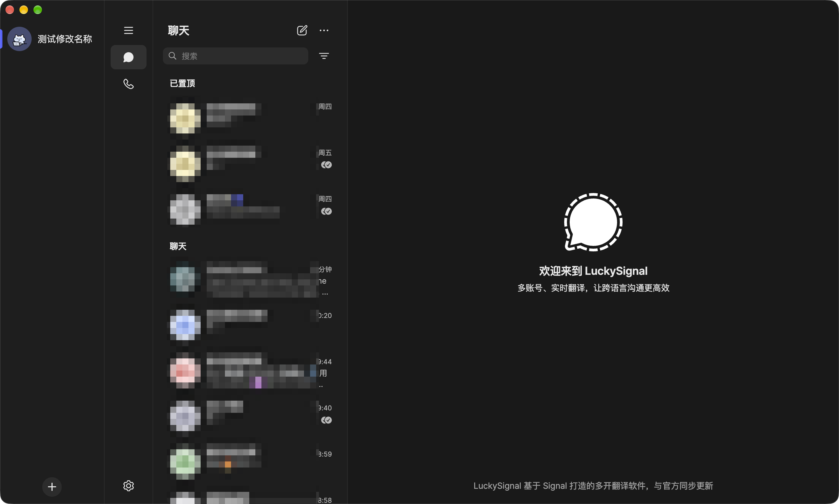The width and height of the screenshot is (839, 504).
Task: Click the blue avatar in the chat list
Action: (x=185, y=325)
